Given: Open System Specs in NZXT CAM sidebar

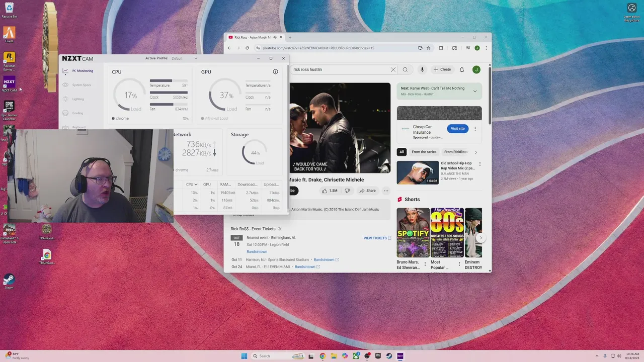Looking at the screenshot, I should (x=77, y=85).
